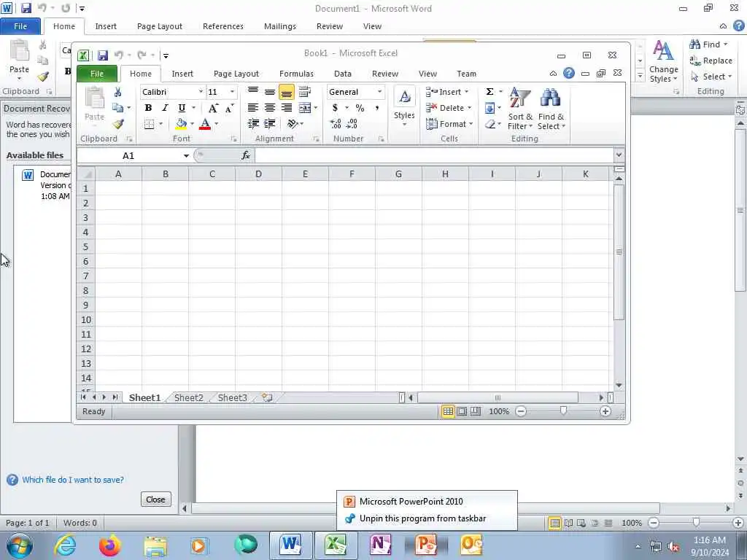The image size is (747, 560).
Task: Click Excel Cut scissors icon
Action: pyautogui.click(x=117, y=92)
